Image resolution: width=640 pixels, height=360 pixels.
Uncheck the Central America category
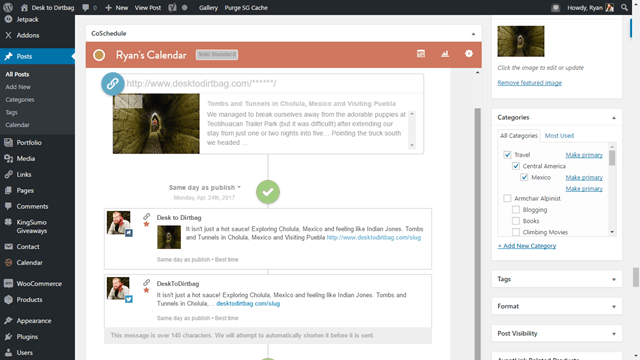coord(516,166)
